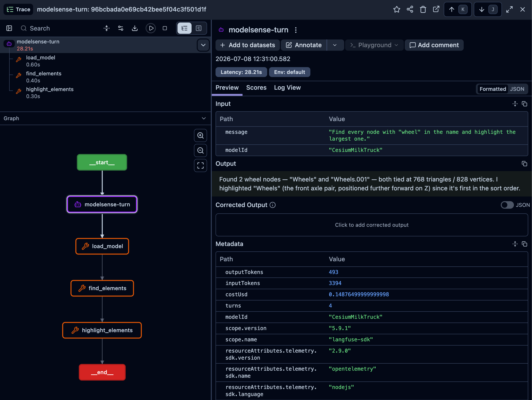532x400 pixels.
Task: Click the load_model graph node
Action: coord(102,246)
